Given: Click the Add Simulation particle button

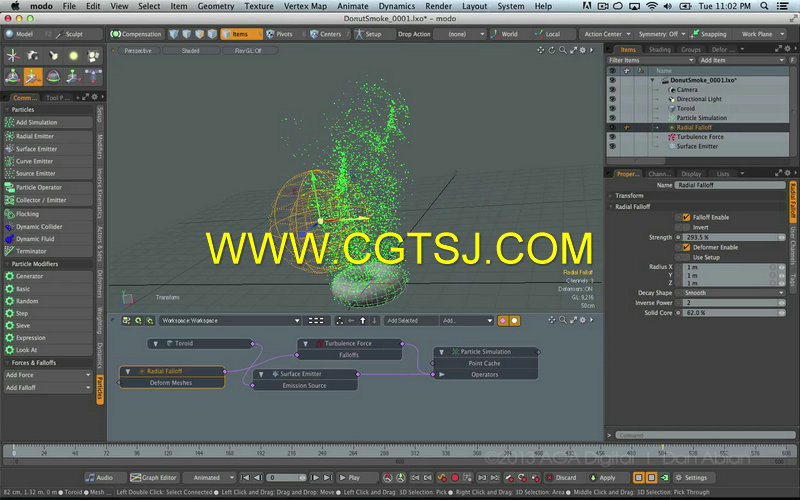Looking at the screenshot, I should pos(48,122).
